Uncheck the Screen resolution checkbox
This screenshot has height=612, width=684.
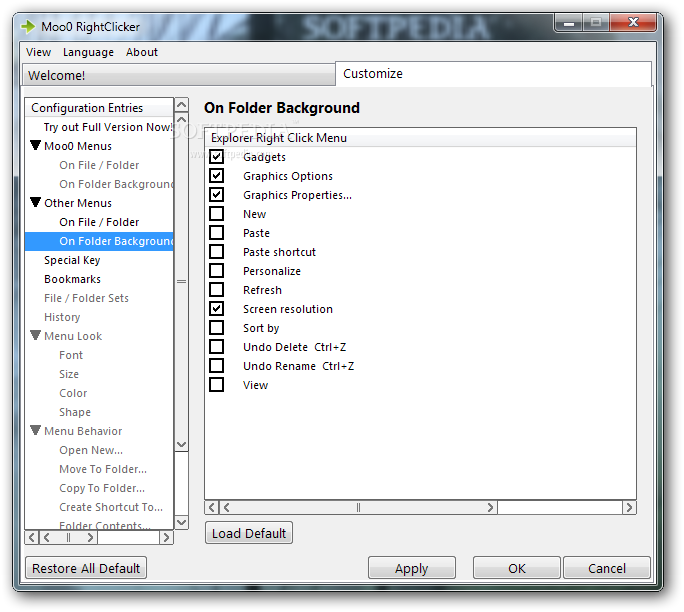point(216,309)
